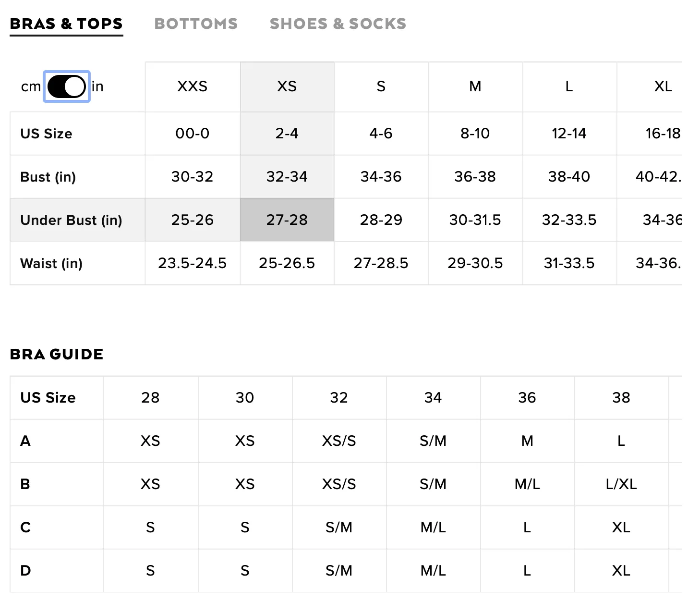Switch to the Bottoms tab
Screen dimensions: 700x614
pyautogui.click(x=196, y=24)
